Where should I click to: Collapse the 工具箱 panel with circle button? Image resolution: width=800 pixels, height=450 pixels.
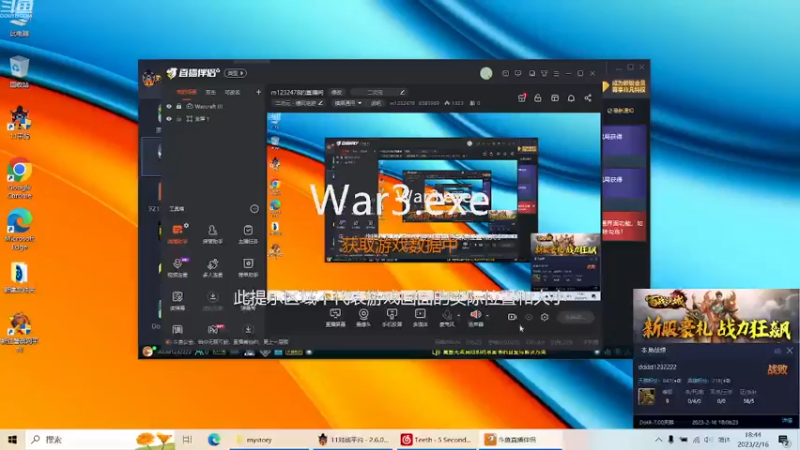pyautogui.click(x=254, y=209)
